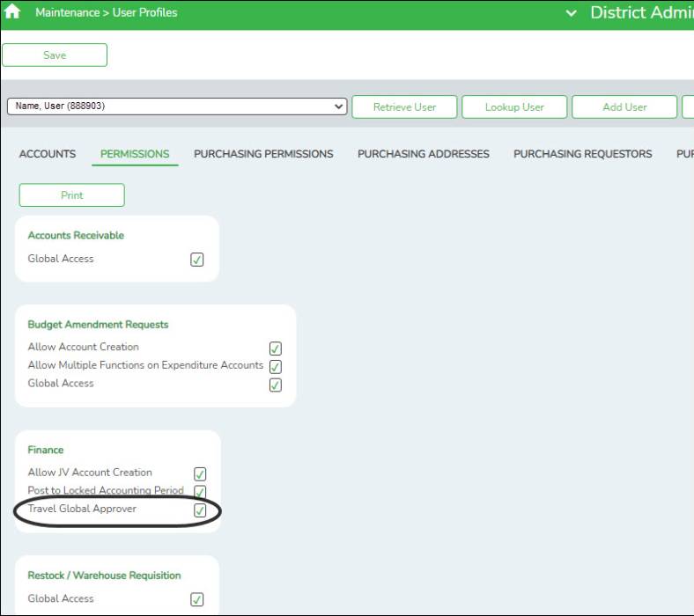Click the Finance section heading

(x=46, y=450)
